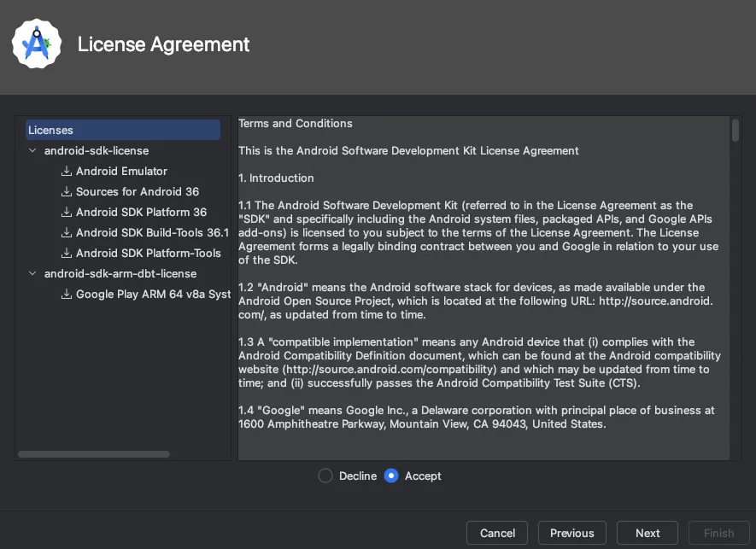Viewport: 756px width, 549px height.
Task: Collapse the android-sdk-license tree node
Action: click(x=33, y=151)
